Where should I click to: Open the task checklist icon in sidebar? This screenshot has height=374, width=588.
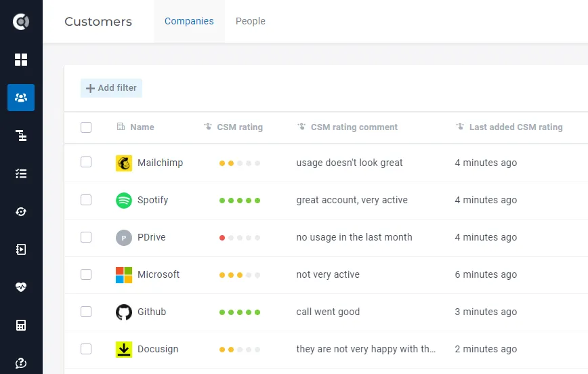point(21,173)
